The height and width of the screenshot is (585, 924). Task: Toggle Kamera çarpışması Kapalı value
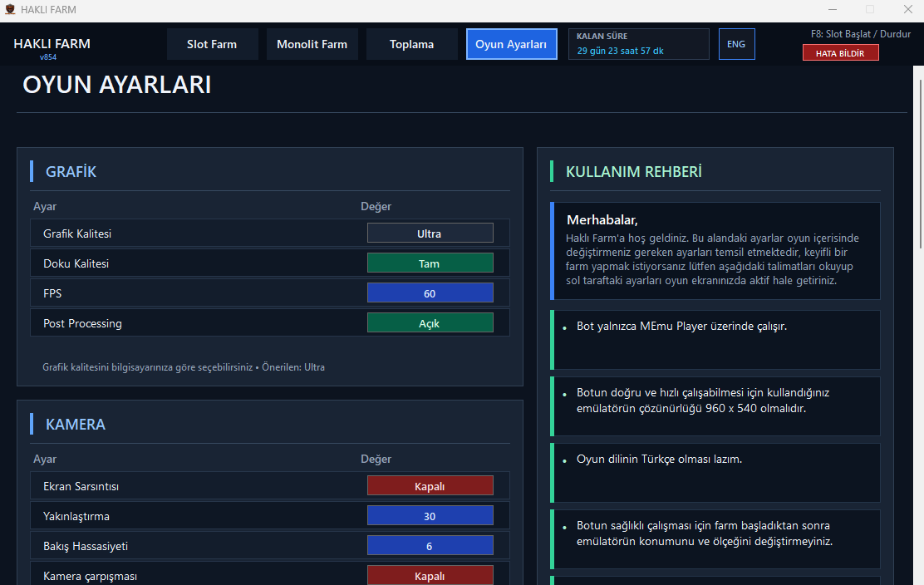tap(430, 576)
